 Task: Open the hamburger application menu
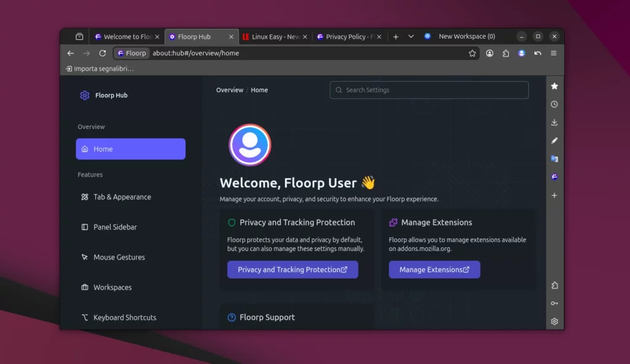pyautogui.click(x=553, y=53)
